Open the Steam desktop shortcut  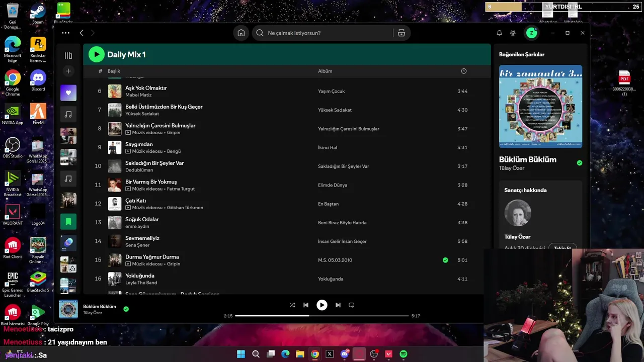coord(38,14)
